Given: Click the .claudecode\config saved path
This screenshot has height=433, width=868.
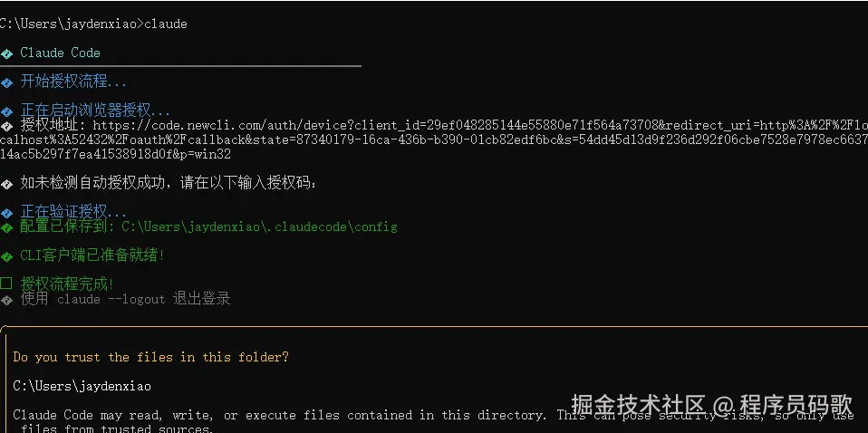Looking at the screenshot, I should click(x=259, y=226).
